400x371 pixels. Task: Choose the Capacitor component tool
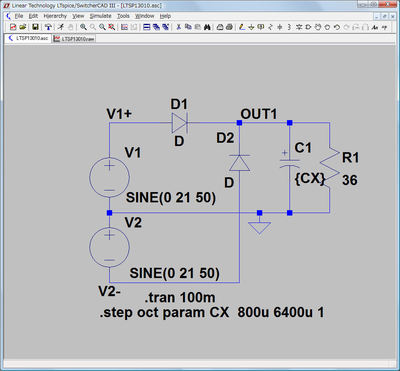(x=280, y=27)
